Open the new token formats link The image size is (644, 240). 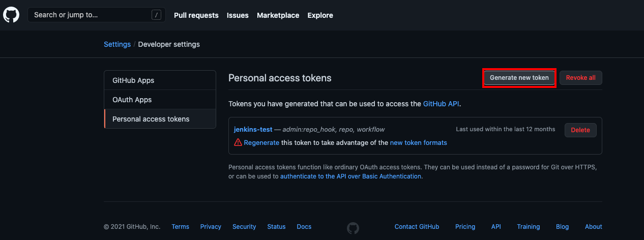[x=419, y=143]
